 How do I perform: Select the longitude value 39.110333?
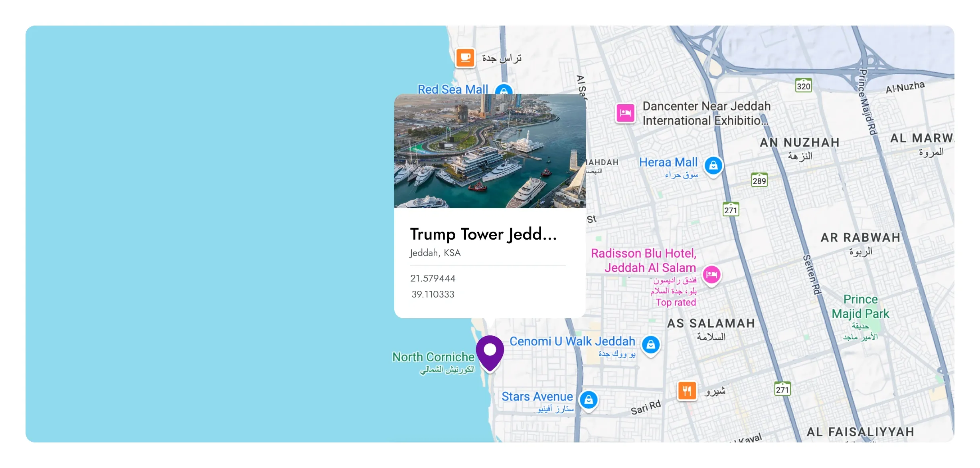click(433, 294)
